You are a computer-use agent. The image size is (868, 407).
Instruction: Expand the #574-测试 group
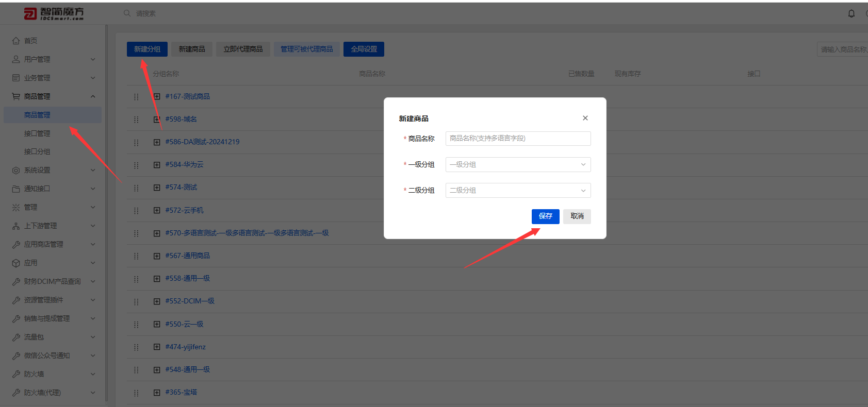[157, 188]
